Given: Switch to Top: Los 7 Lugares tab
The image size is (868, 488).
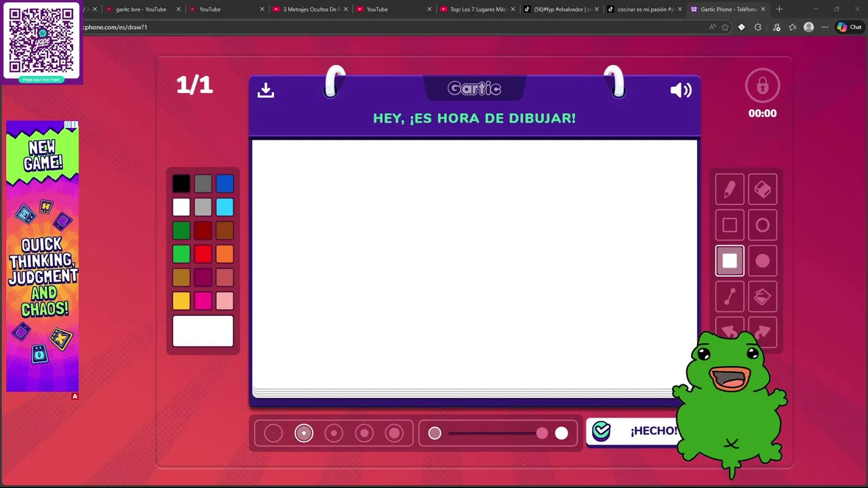Looking at the screenshot, I should point(477,9).
